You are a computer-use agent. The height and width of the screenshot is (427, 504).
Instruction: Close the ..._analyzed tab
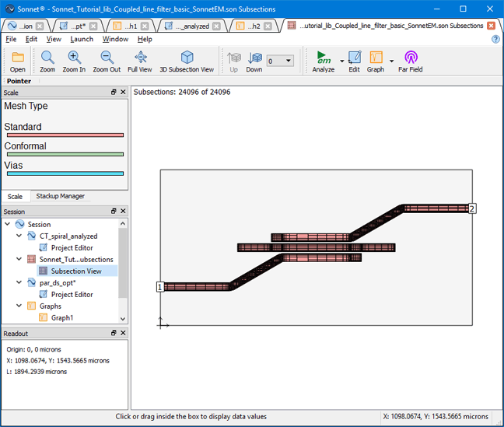[217, 26]
